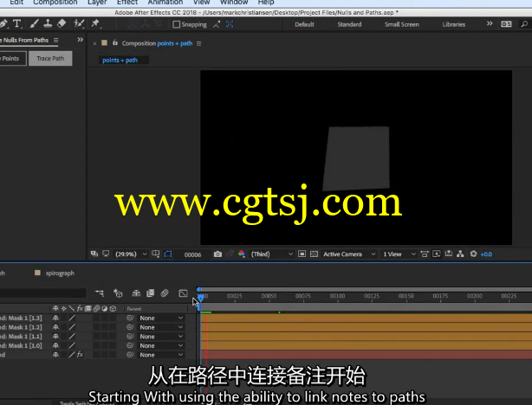Switch to the Small Screen workspace

tap(402, 24)
